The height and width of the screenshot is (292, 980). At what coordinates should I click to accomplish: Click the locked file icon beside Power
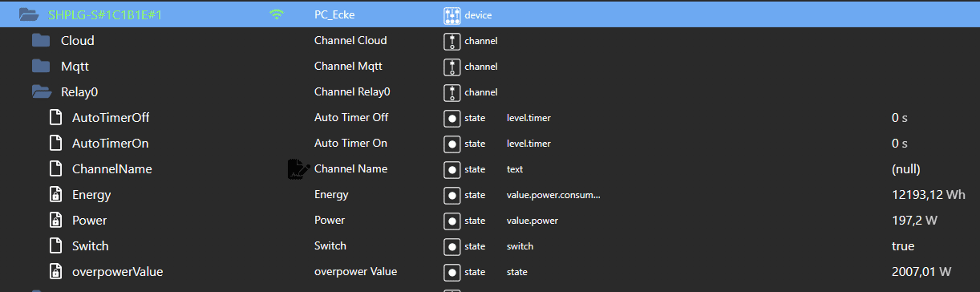tap(55, 220)
